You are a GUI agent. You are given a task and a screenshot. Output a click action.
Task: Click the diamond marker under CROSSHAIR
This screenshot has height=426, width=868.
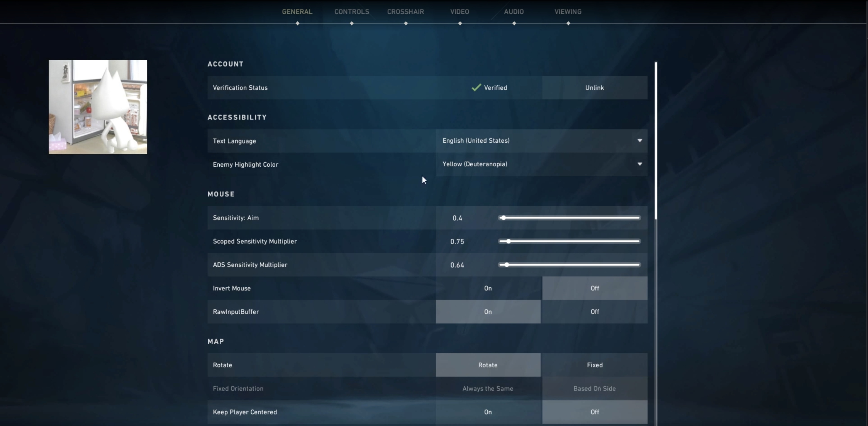click(406, 24)
